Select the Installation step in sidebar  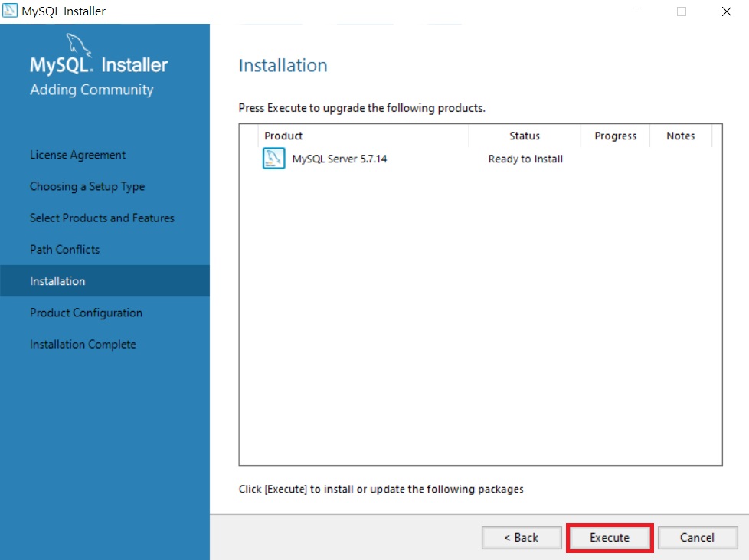105,281
